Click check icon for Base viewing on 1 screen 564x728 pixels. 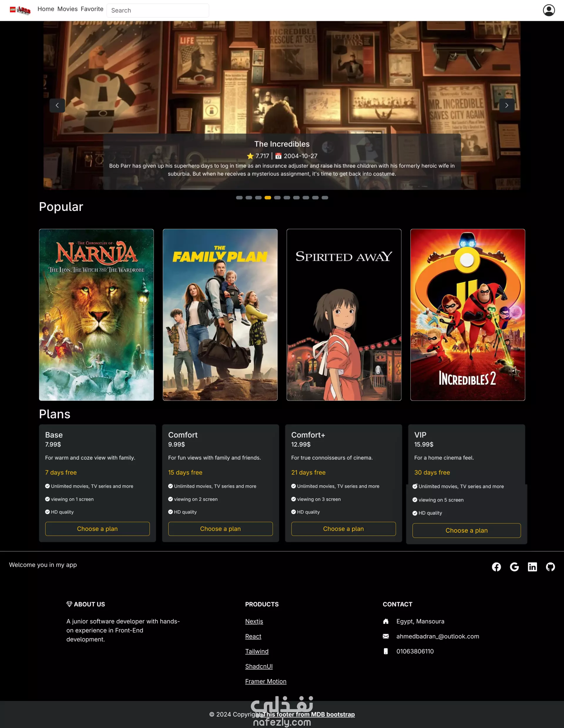click(x=47, y=499)
